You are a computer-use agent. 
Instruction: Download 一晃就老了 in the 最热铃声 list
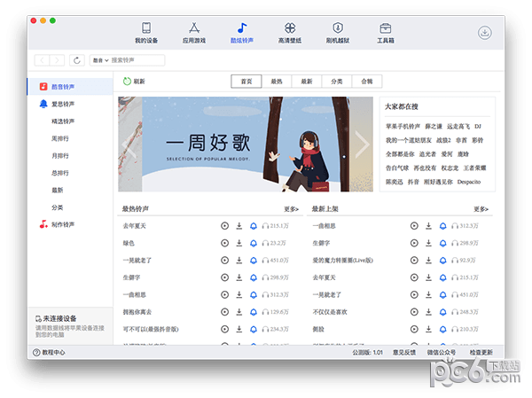coord(239,261)
